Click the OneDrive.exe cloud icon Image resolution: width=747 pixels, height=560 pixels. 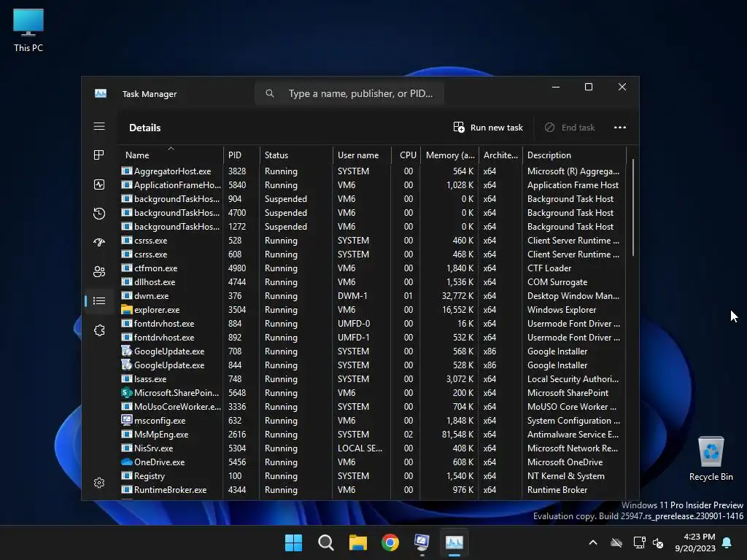point(126,462)
